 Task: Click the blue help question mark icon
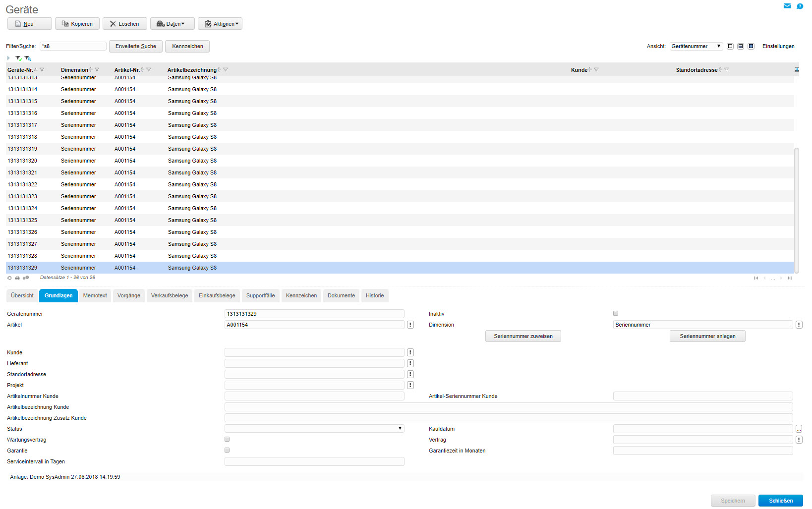point(800,6)
